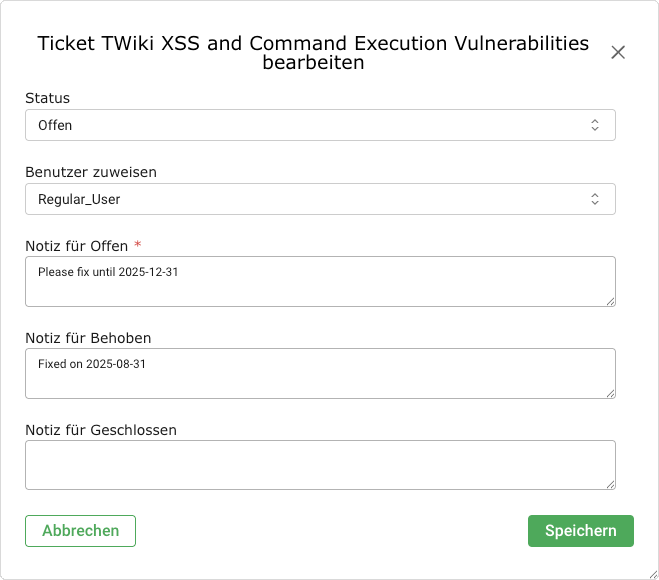This screenshot has width=659, height=580.
Task: Grab the resize handle of Notiz für Offen
Action: (x=609, y=300)
